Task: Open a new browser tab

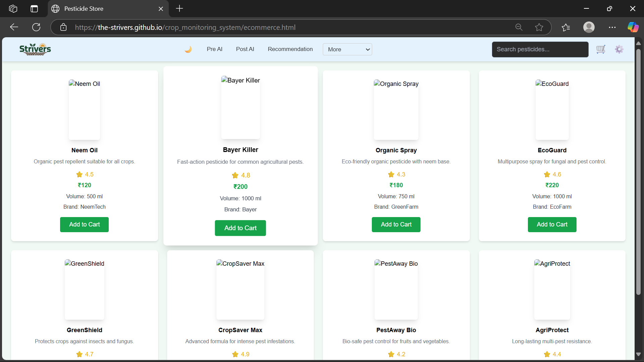Action: (179, 9)
